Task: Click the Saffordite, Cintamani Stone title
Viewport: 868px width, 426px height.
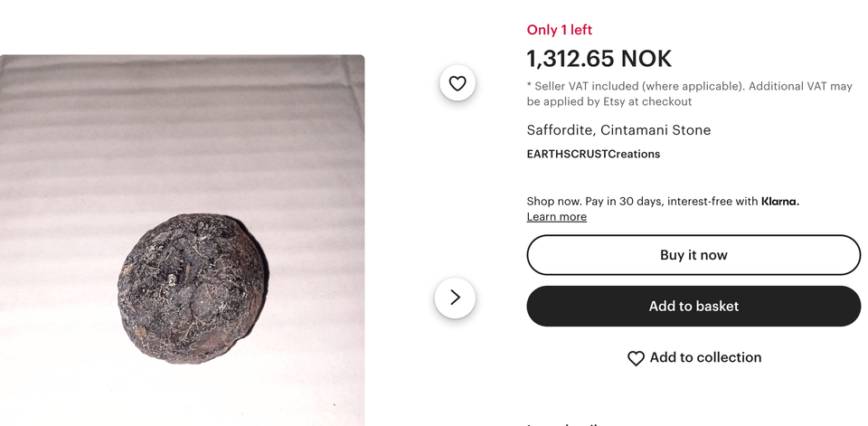Action: 618,130
